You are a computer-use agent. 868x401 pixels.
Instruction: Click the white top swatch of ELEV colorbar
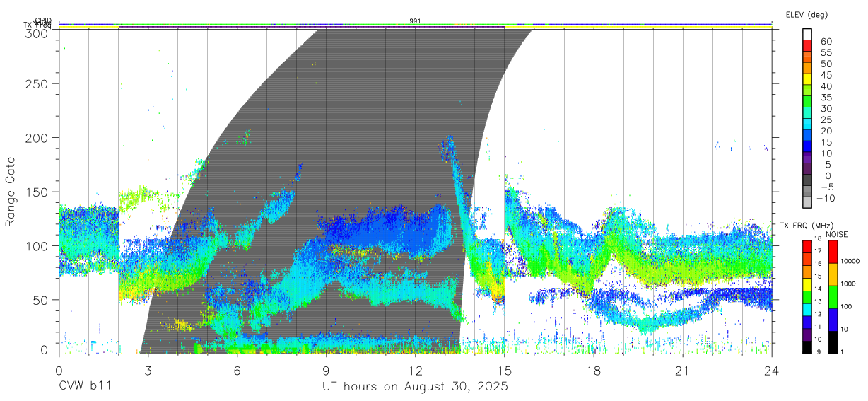pyautogui.click(x=807, y=35)
